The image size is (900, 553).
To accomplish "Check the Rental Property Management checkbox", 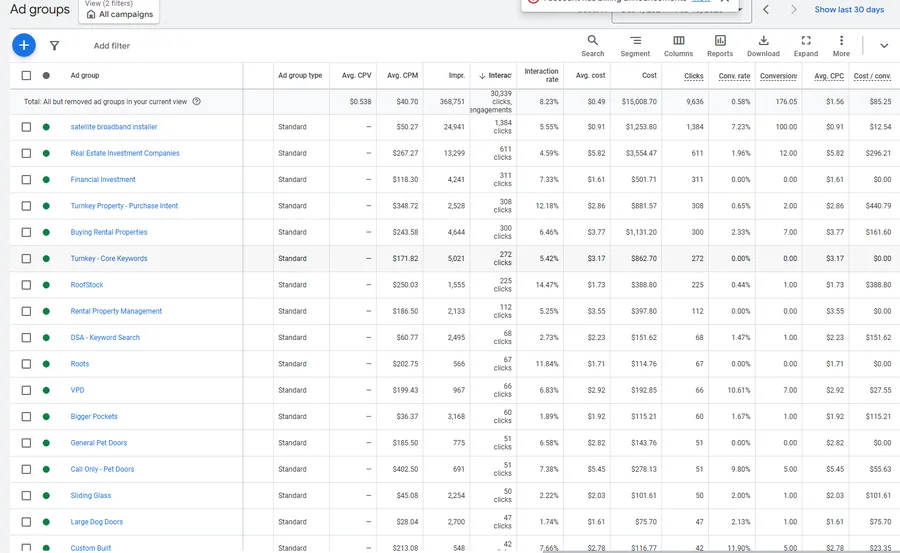I will point(26,311).
